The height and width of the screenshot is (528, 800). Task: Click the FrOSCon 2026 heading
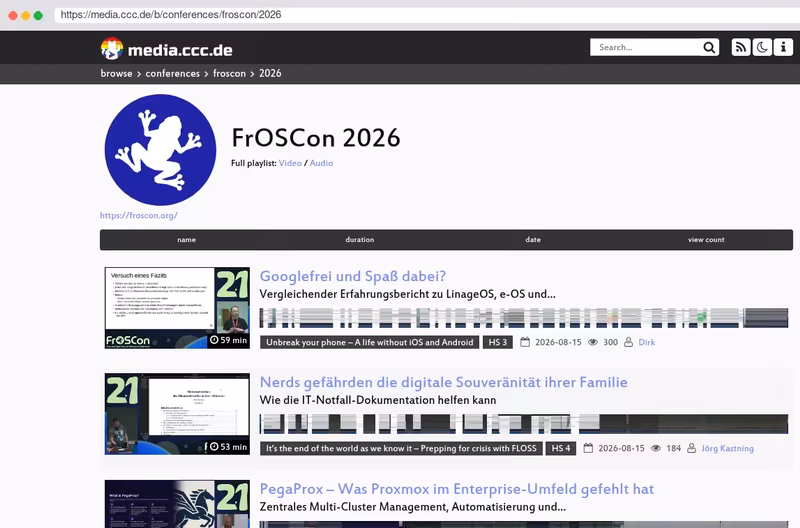point(316,138)
